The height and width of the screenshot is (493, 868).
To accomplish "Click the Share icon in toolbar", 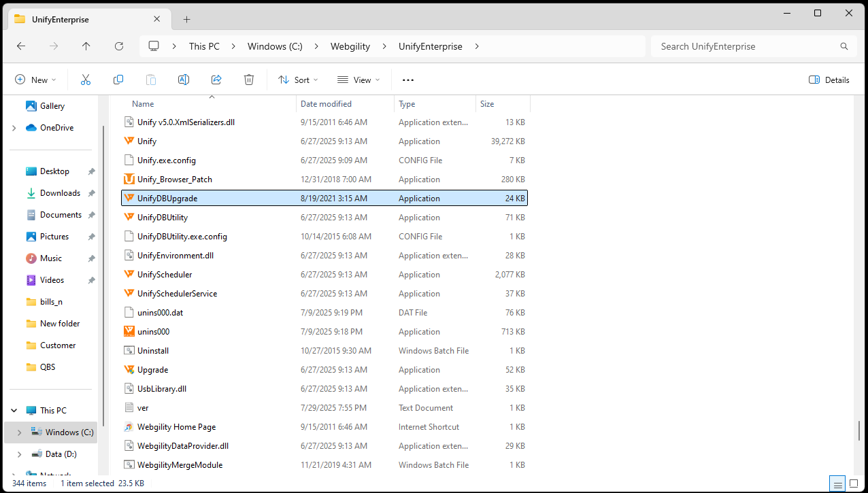I will click(x=216, y=80).
